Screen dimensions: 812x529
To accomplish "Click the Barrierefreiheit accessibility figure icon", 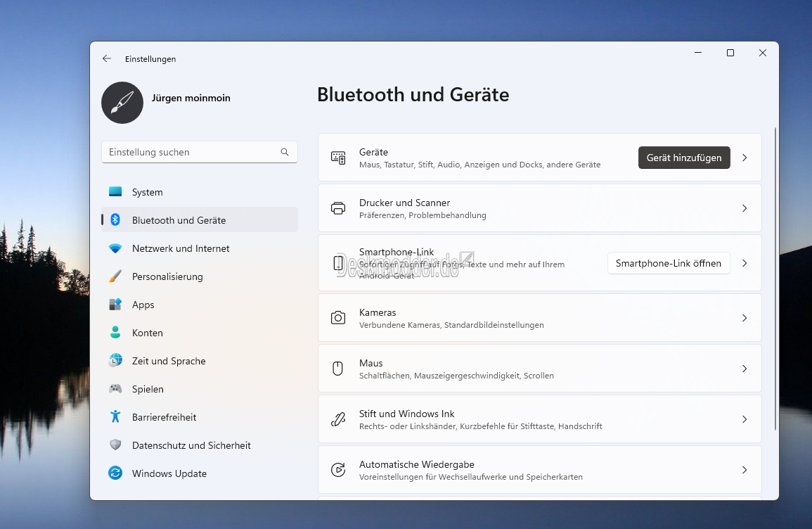I will [x=115, y=416].
